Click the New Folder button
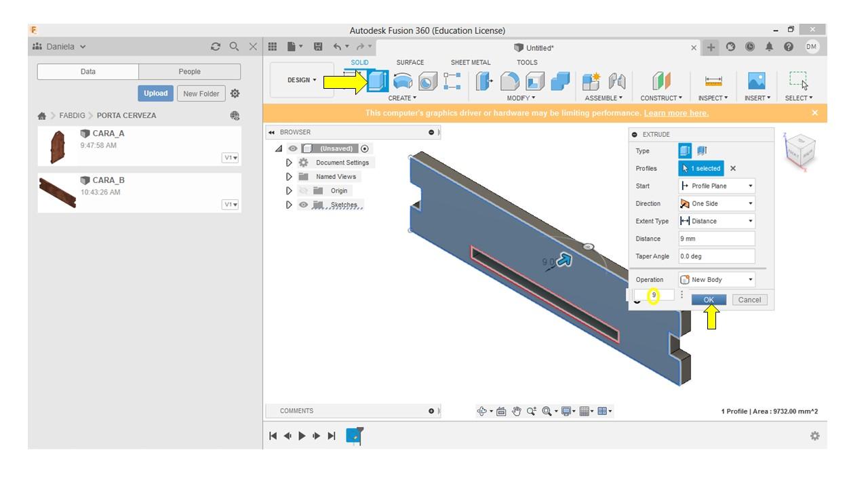Image resolution: width=868 pixels, height=488 pixels. (201, 94)
